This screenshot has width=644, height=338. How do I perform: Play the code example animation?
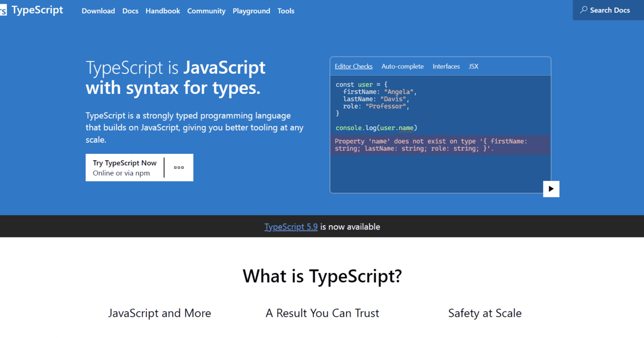(551, 189)
